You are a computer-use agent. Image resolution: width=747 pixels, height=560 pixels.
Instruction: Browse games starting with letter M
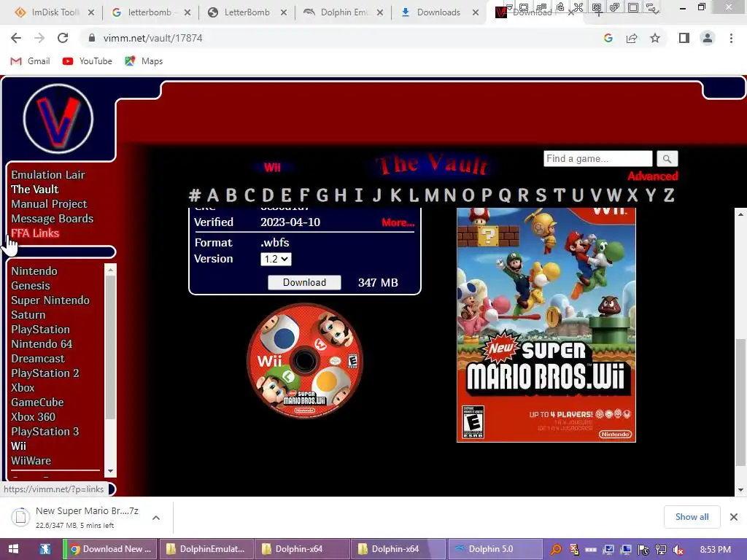432,195
